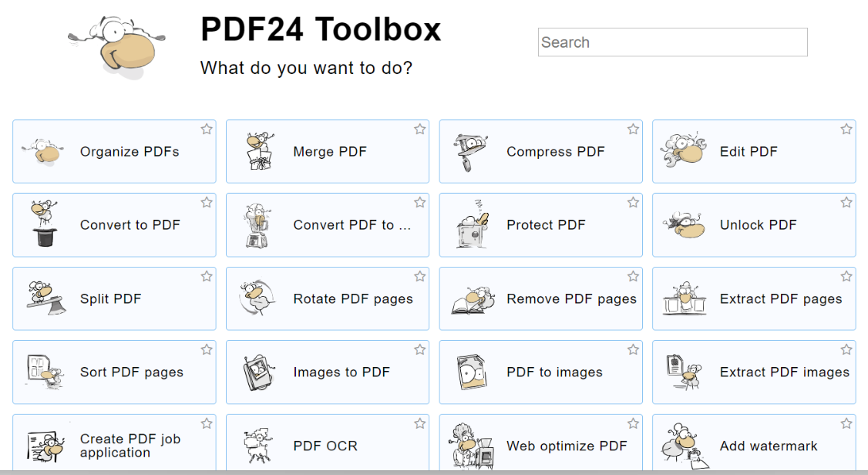Image resolution: width=868 pixels, height=475 pixels.
Task: Favorite the Web optimize PDF tool
Action: pos(634,423)
